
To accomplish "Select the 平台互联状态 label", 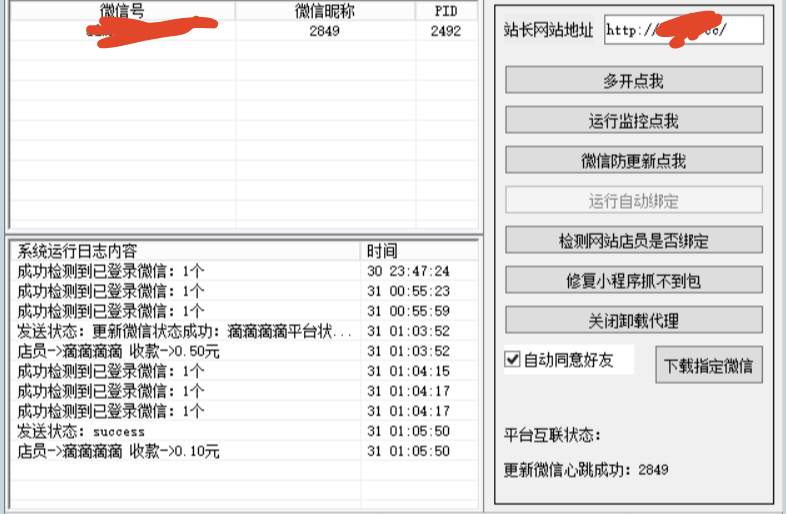I will click(552, 435).
